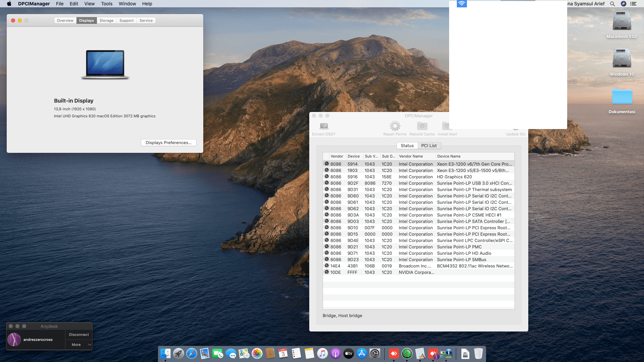The height and width of the screenshot is (362, 644).
Task: Click the Rebuild Cache toolbar icon
Action: tap(422, 126)
